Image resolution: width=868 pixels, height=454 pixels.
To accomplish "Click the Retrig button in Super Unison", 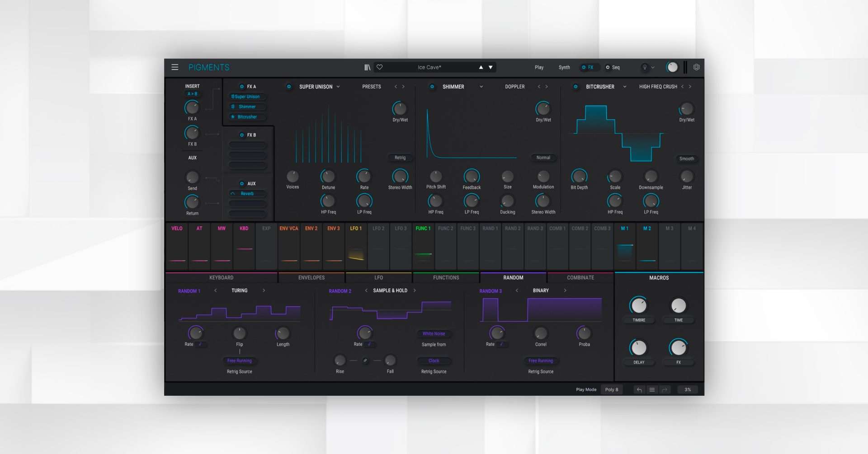I will click(400, 158).
